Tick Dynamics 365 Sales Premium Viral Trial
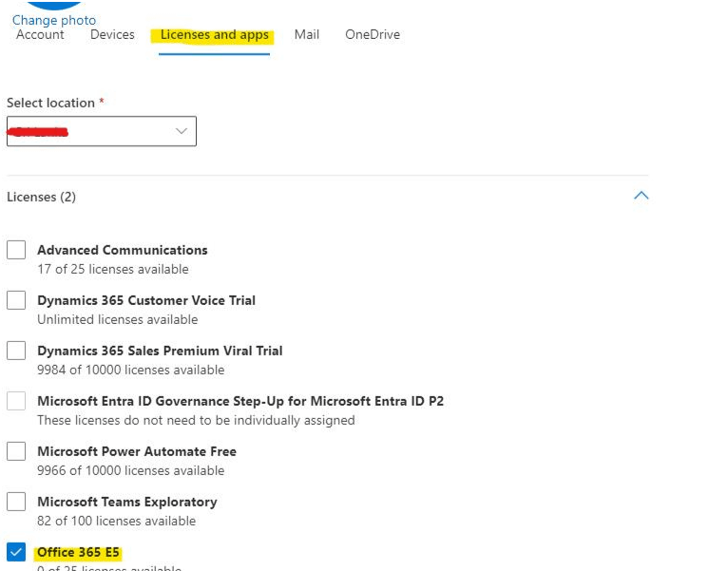Image resolution: width=728 pixels, height=571 pixels. click(16, 351)
